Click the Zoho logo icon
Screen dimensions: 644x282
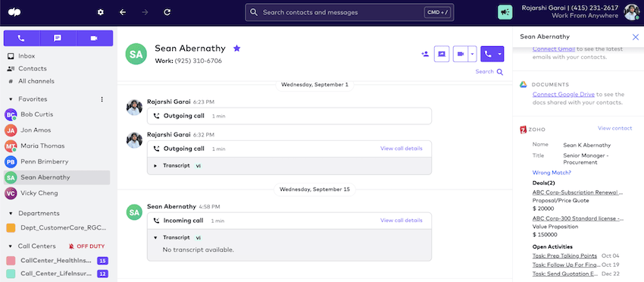[524, 130]
